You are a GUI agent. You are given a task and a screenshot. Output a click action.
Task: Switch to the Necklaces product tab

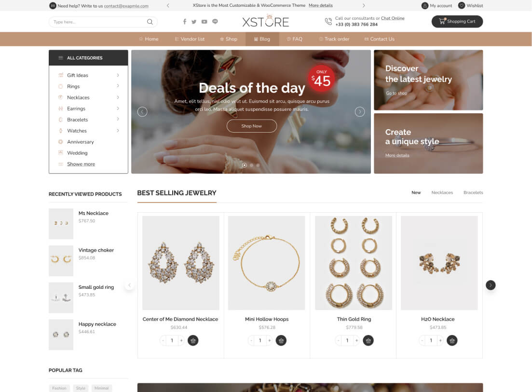[x=442, y=192]
